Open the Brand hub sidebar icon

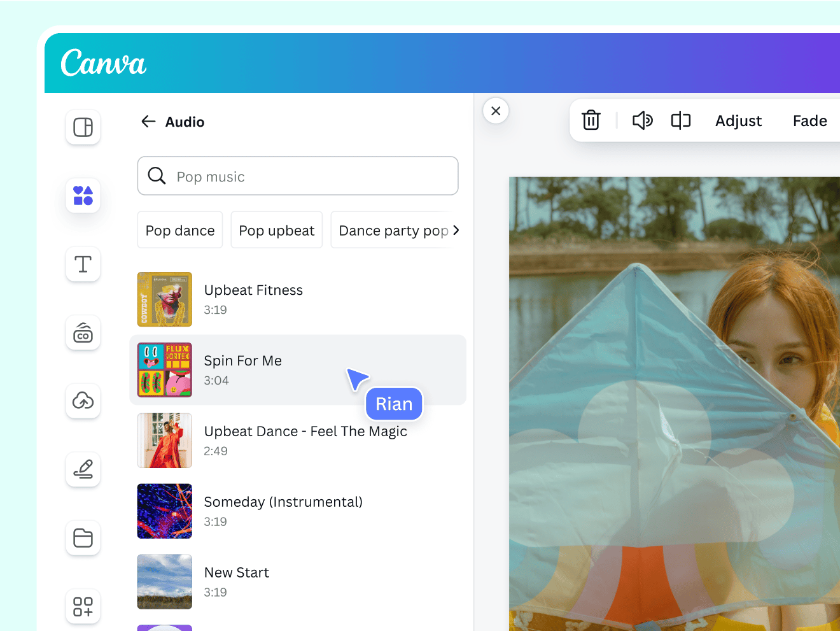[x=83, y=333]
